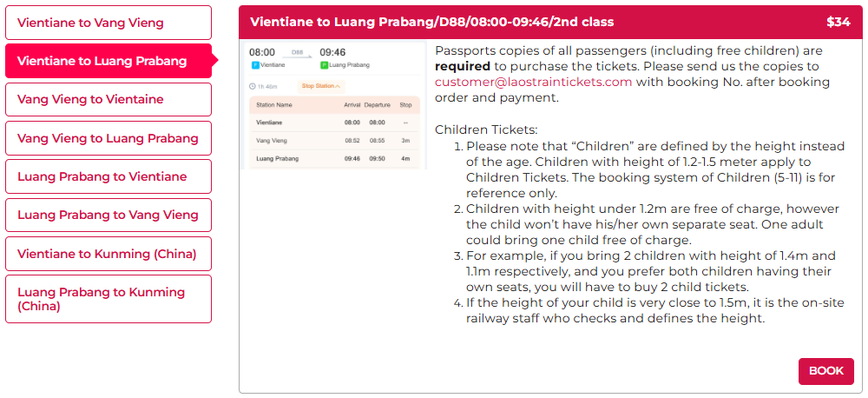
Task: Click the Vientiane to Luang Prabang/D88 header title
Action: [x=431, y=22]
